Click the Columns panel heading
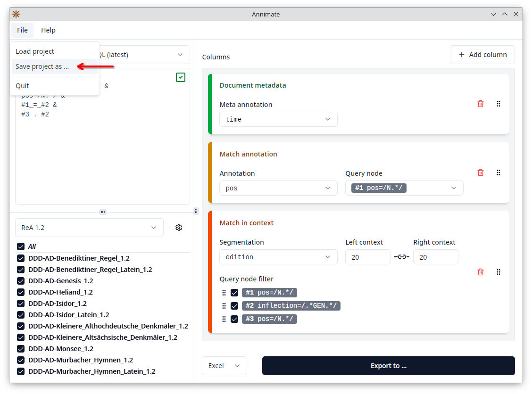 click(x=216, y=57)
